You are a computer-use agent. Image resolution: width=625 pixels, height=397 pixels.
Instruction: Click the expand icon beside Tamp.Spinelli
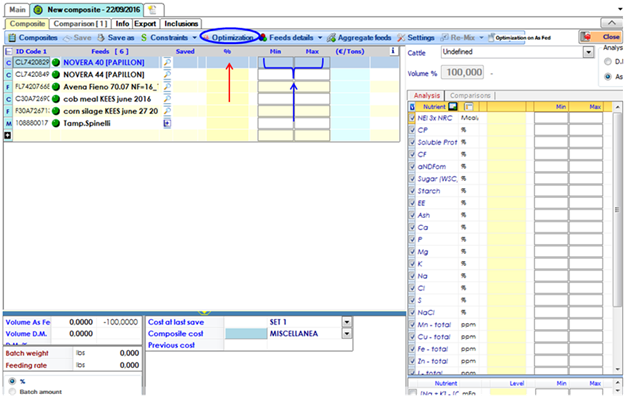tap(167, 123)
